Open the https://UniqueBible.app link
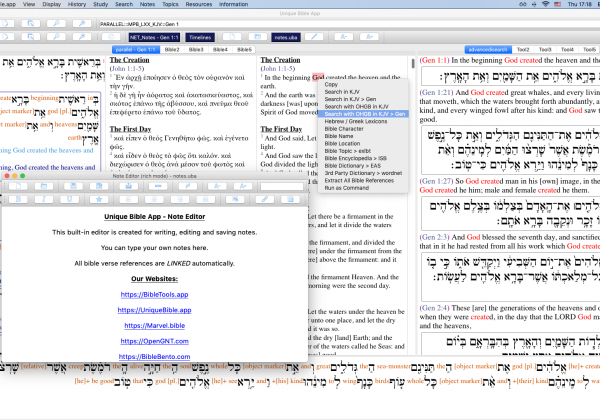The width and height of the screenshot is (600, 420). [x=155, y=310]
